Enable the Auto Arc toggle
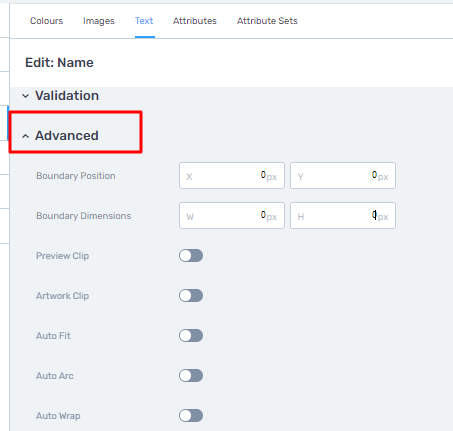453x431 pixels. [191, 376]
